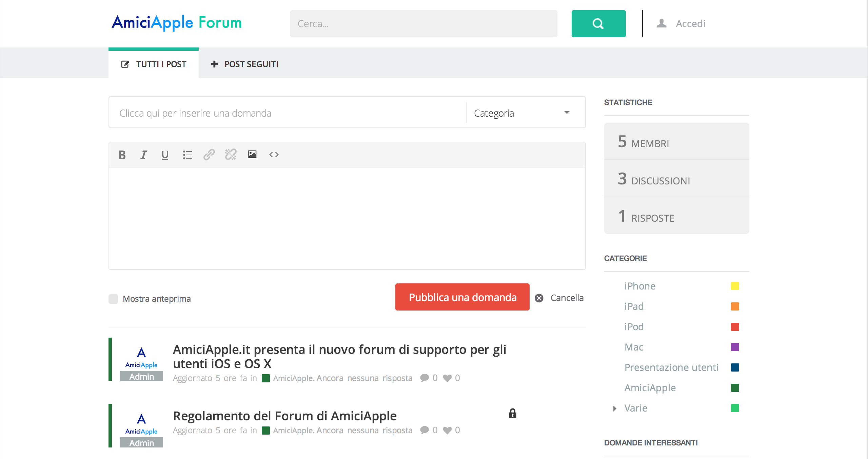868x459 pixels.
Task: Insert a hyperlink with the link icon
Action: coord(209,155)
